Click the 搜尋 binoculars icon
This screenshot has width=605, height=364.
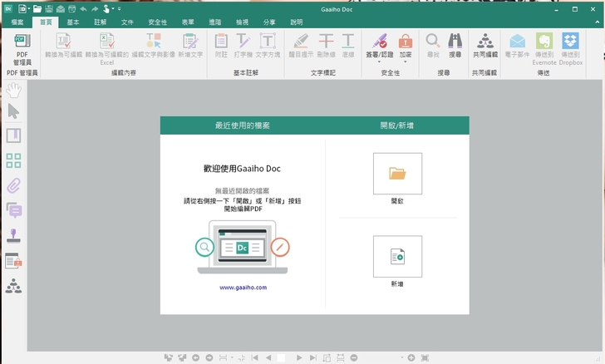[x=455, y=45]
